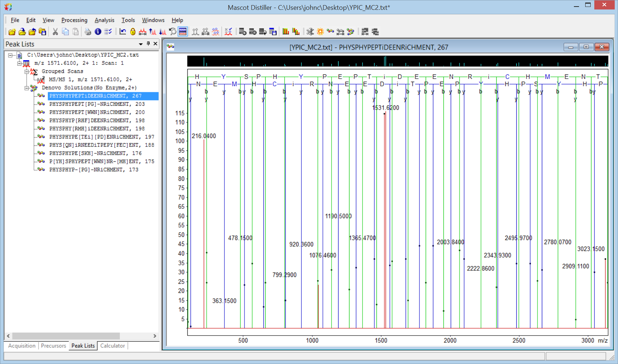Select the MS/MS 1, m/z 1571.6100 item
Screen dimensions: 618x364
point(90,79)
